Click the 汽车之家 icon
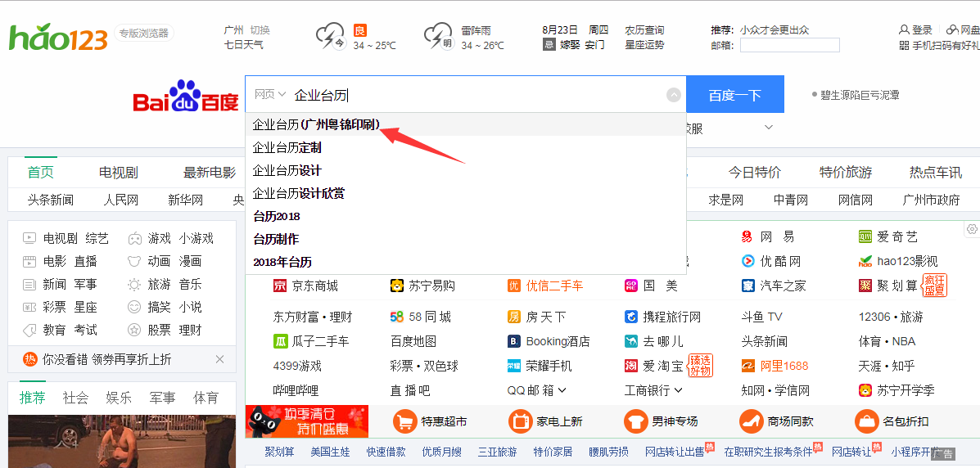 (748, 286)
